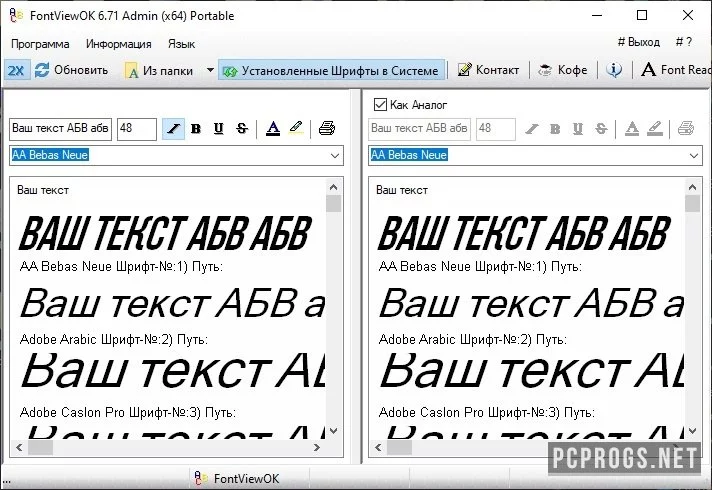Toggle strikethrough in the left panel

pyautogui.click(x=242, y=129)
